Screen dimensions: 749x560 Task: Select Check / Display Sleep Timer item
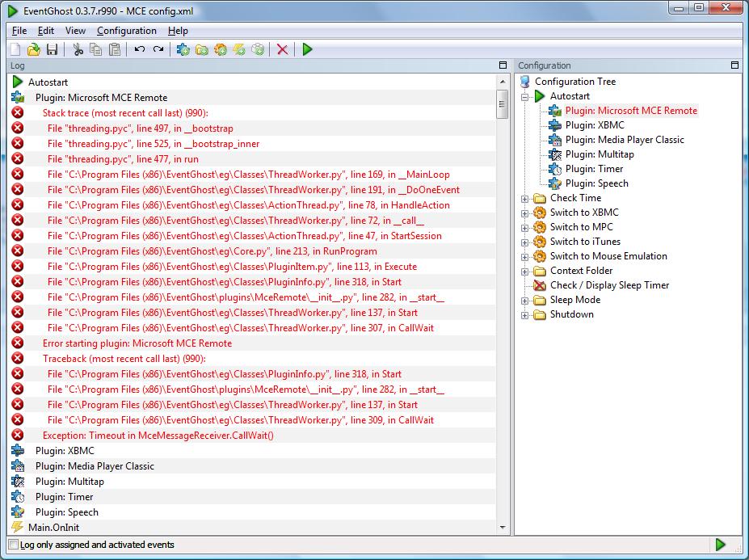point(609,285)
